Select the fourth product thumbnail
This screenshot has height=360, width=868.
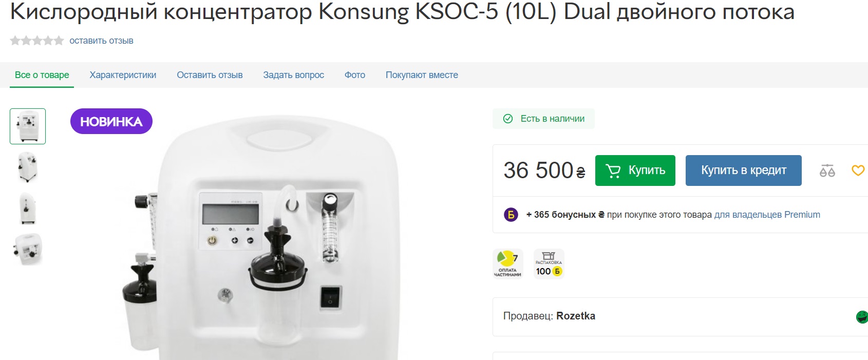(28, 250)
